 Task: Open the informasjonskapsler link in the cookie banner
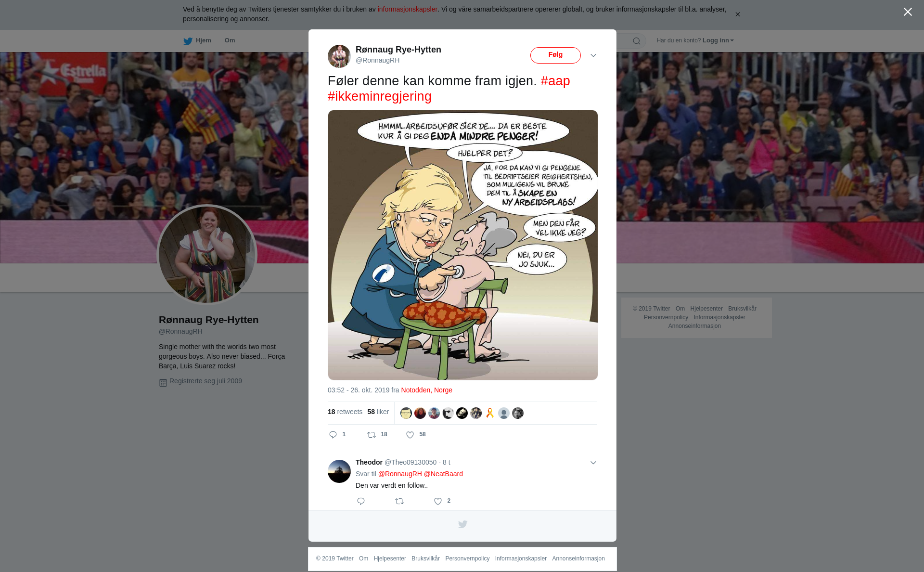click(x=407, y=9)
